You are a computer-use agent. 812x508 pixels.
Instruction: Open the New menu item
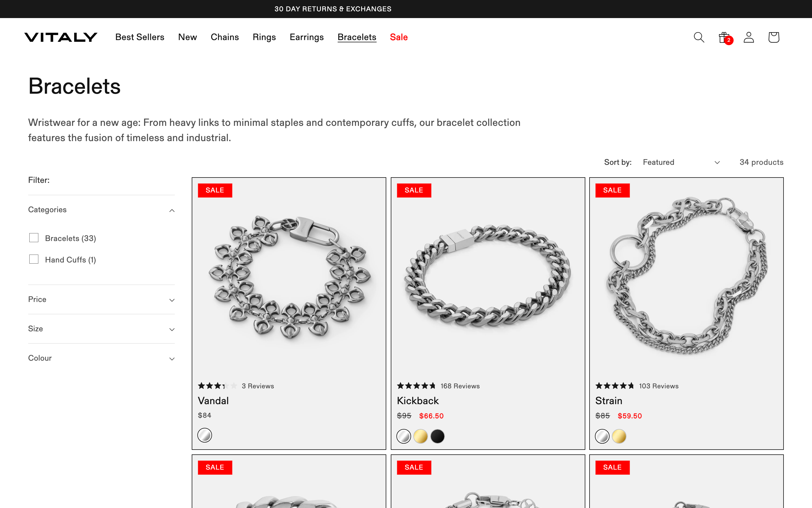click(187, 37)
